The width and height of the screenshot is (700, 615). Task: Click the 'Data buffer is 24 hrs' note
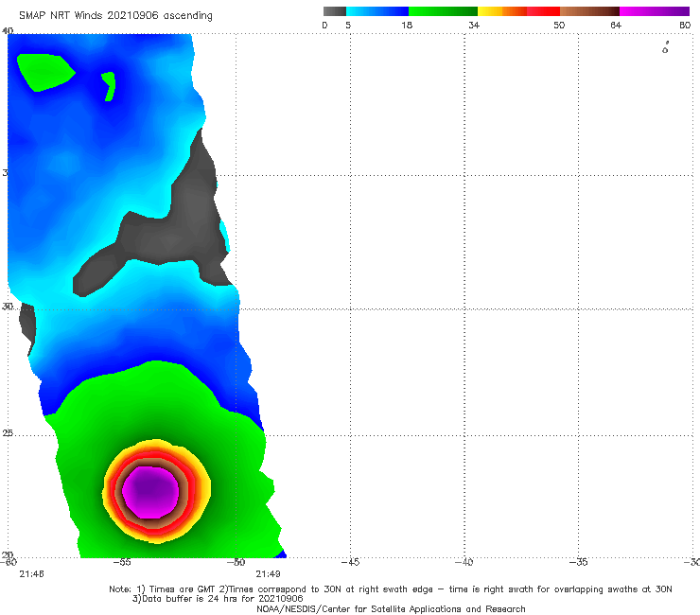point(218,599)
